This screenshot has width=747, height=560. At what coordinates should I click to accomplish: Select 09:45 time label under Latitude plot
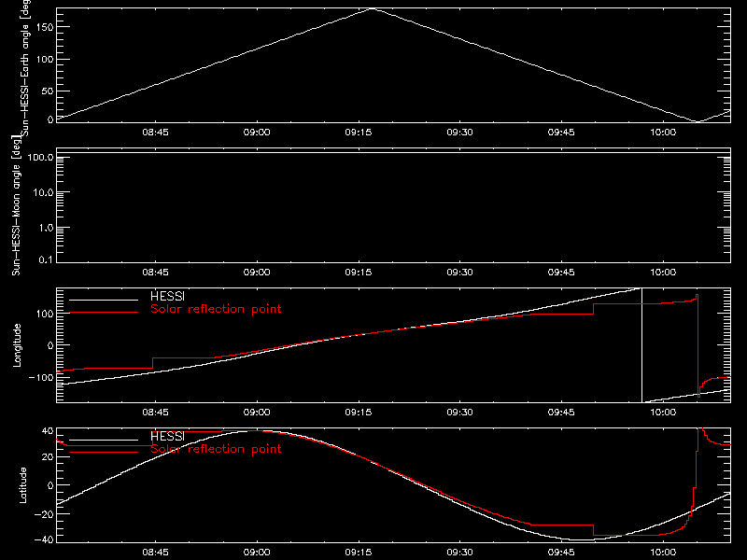pyautogui.click(x=561, y=552)
